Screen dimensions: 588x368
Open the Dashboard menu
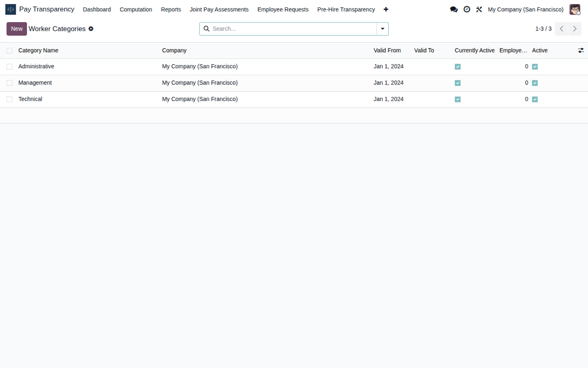pyautogui.click(x=97, y=9)
